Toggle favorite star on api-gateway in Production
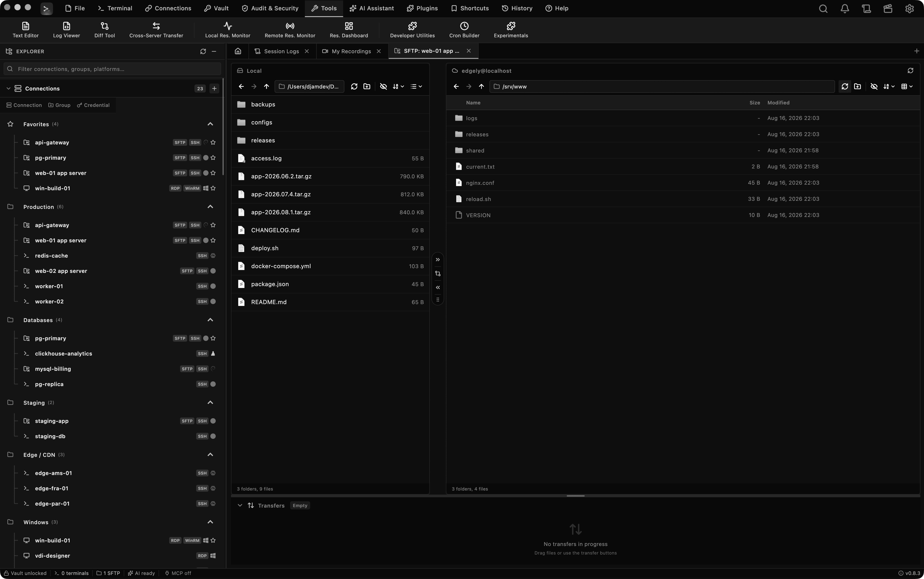Screen dimensions: 924x579 (x=213, y=225)
